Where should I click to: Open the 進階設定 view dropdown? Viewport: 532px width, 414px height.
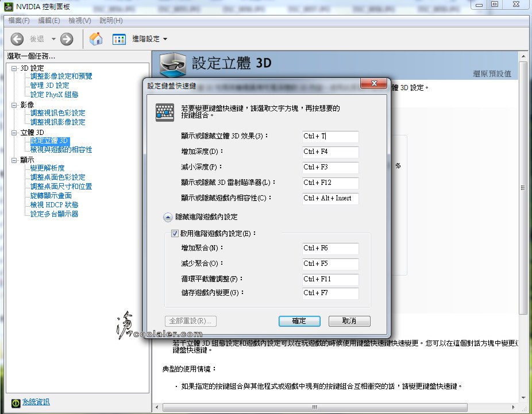[149, 39]
